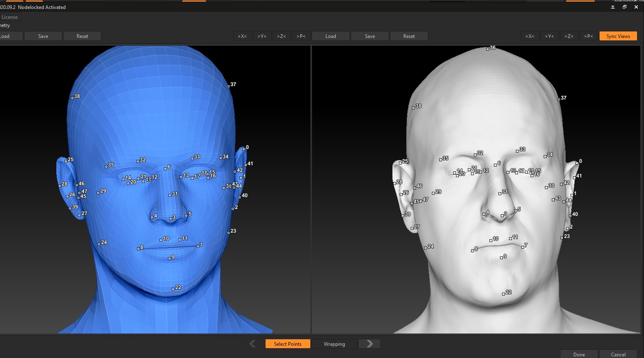Image resolution: width=644 pixels, height=358 pixels.
Task: Select point 7 on the gray scan mouth corner
Action: tap(523, 247)
